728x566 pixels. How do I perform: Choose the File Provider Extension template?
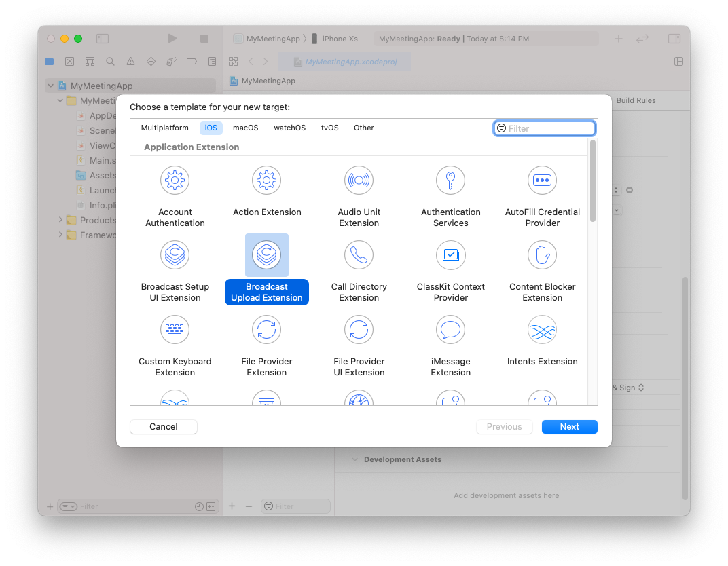tap(267, 346)
